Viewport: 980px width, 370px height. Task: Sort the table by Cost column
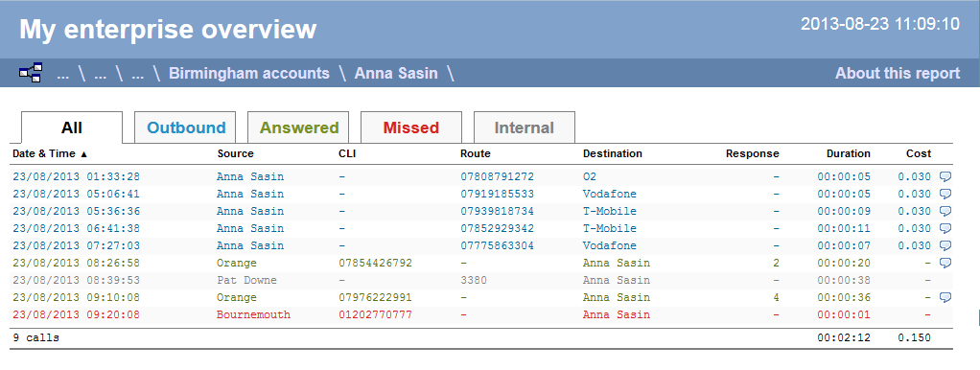919,153
